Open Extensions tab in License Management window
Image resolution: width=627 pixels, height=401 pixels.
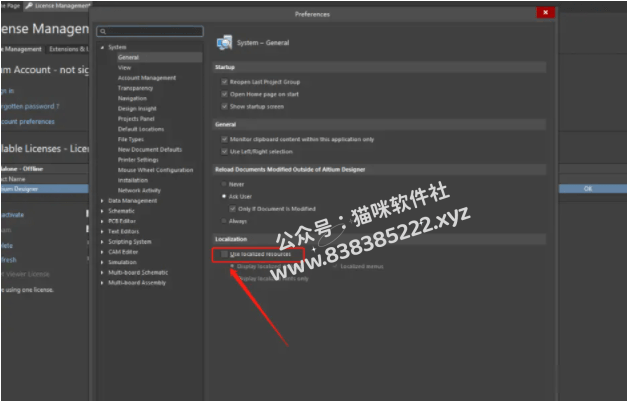67,49
